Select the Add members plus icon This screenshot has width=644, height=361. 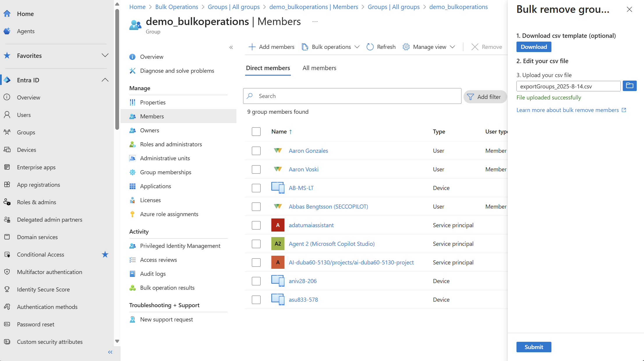tap(252, 47)
